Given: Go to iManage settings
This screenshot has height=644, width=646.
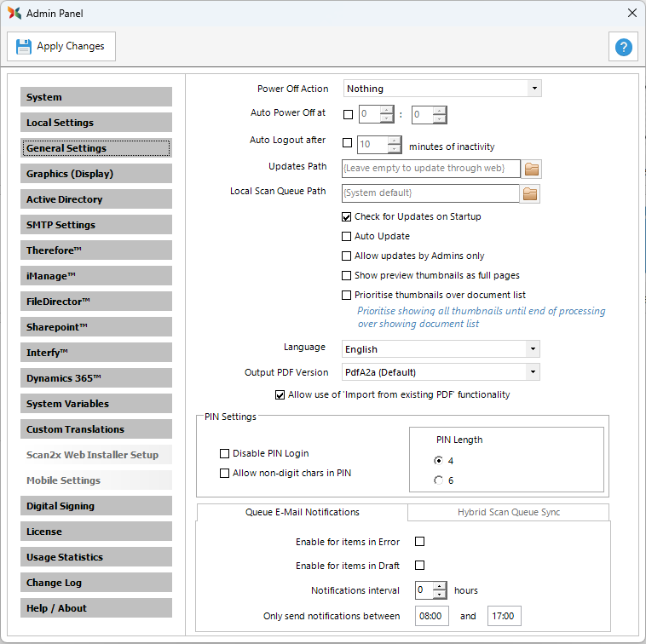Looking at the screenshot, I should [96, 275].
